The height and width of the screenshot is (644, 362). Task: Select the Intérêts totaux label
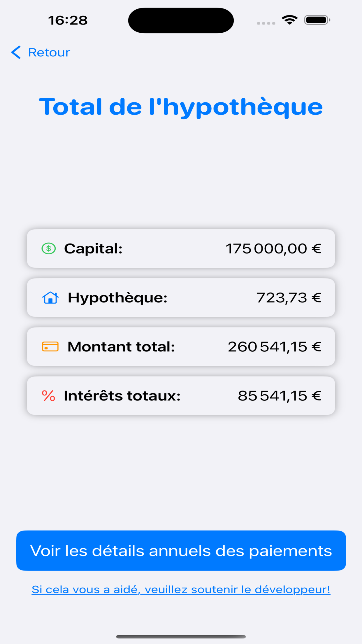tap(122, 396)
